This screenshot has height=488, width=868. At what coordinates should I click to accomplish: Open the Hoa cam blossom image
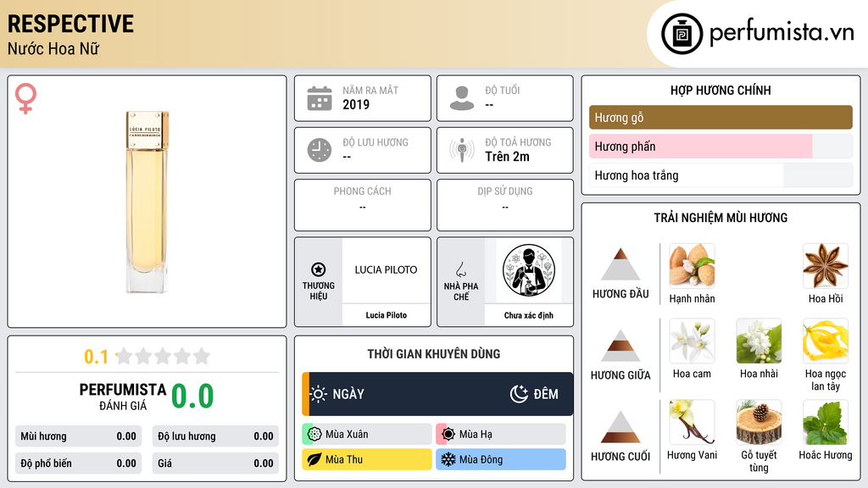click(x=692, y=341)
